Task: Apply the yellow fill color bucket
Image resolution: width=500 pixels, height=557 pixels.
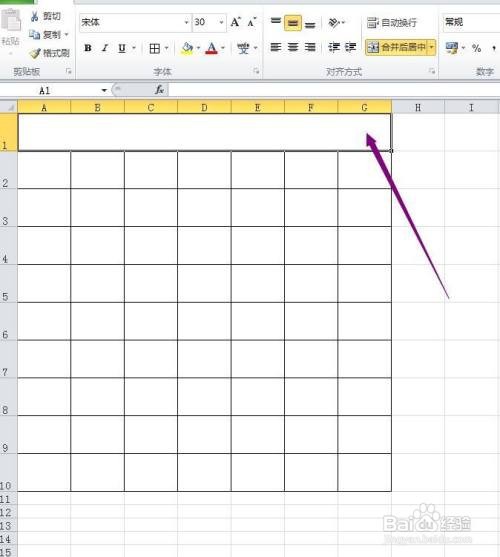Action: click(187, 48)
